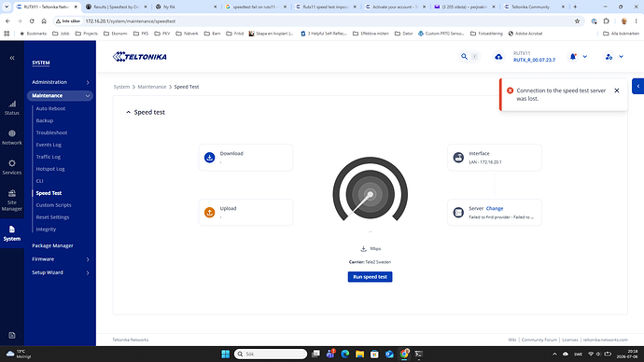Viewport: 644px width, 362px height.
Task: Open Site Manager in sidebar
Action: pyautogui.click(x=12, y=201)
